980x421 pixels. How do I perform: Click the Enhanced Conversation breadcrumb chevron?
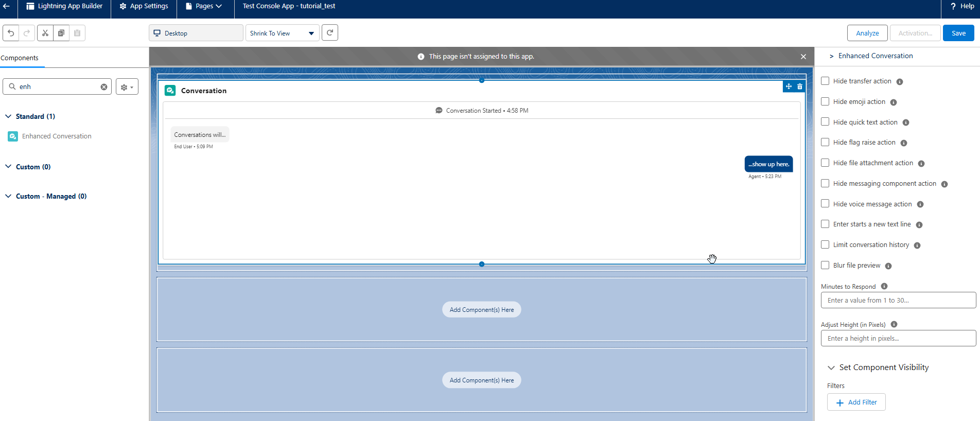(x=831, y=56)
